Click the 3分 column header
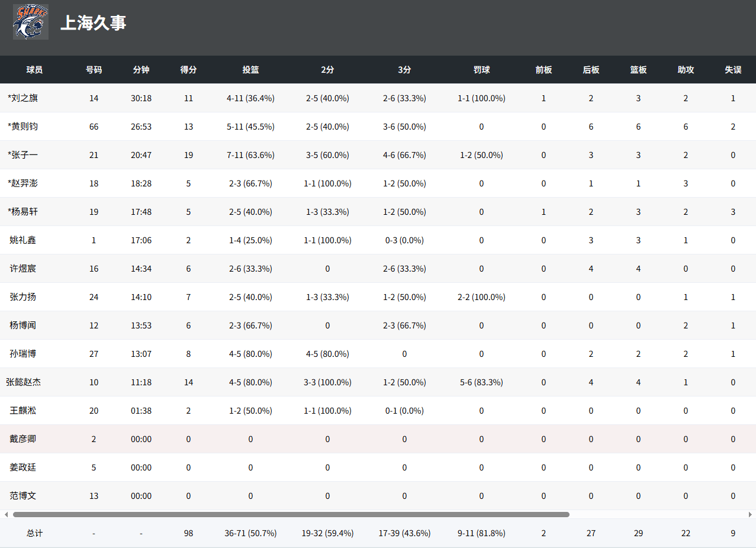 (x=404, y=70)
